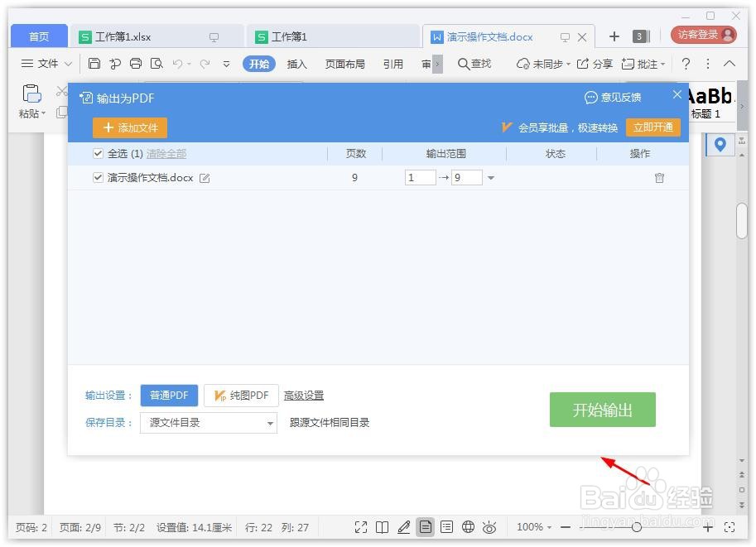Enable eye protection mode in status bar
This screenshot has height=547, width=756.
tap(489, 526)
